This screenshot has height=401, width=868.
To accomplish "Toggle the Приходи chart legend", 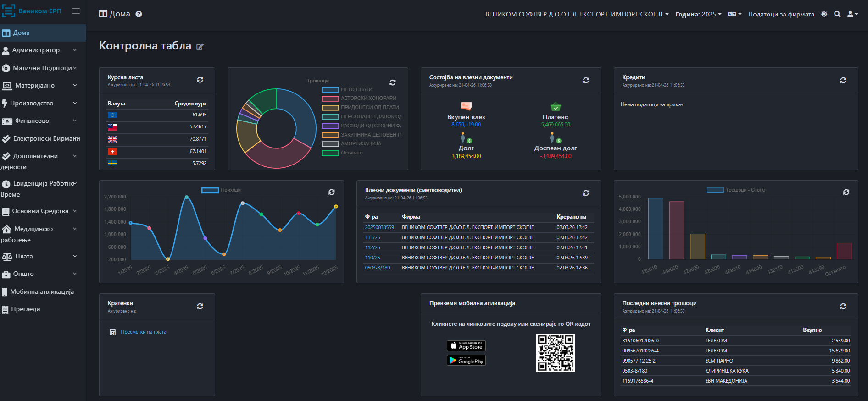I will tap(221, 190).
